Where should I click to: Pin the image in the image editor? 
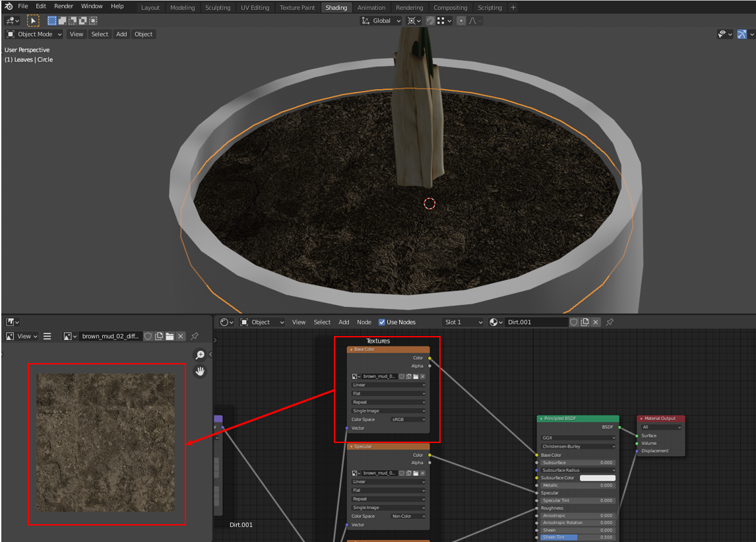(195, 337)
